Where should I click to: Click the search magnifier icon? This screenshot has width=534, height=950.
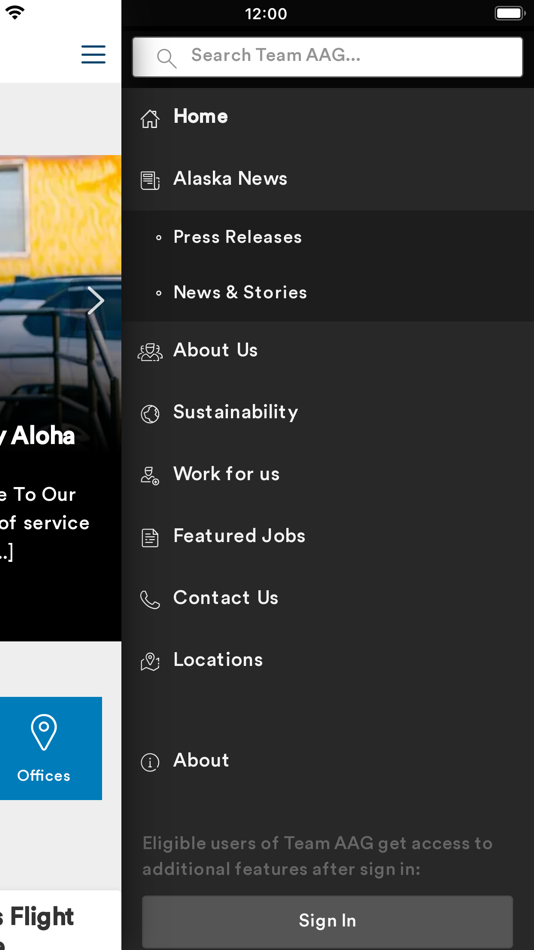pyautogui.click(x=166, y=58)
